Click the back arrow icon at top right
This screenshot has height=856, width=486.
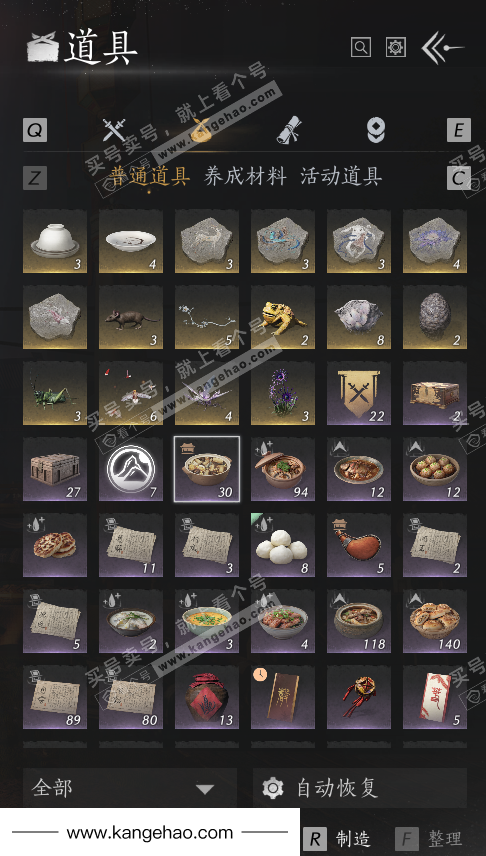click(442, 47)
